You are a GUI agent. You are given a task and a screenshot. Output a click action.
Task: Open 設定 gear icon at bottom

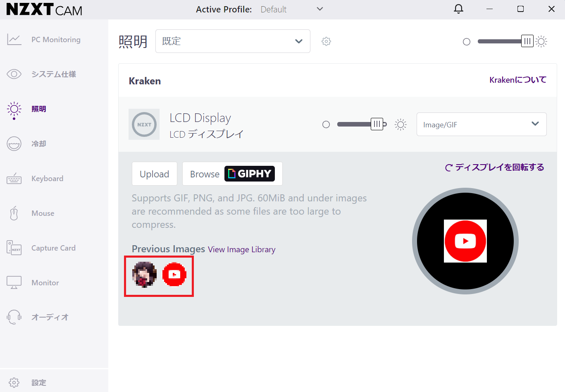(x=14, y=382)
